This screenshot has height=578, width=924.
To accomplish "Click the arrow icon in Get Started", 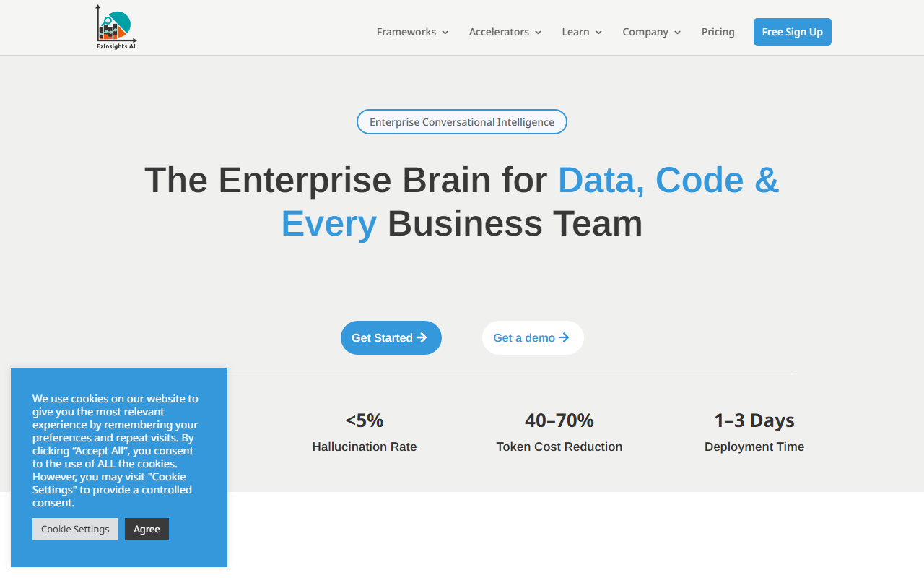I will coord(422,337).
